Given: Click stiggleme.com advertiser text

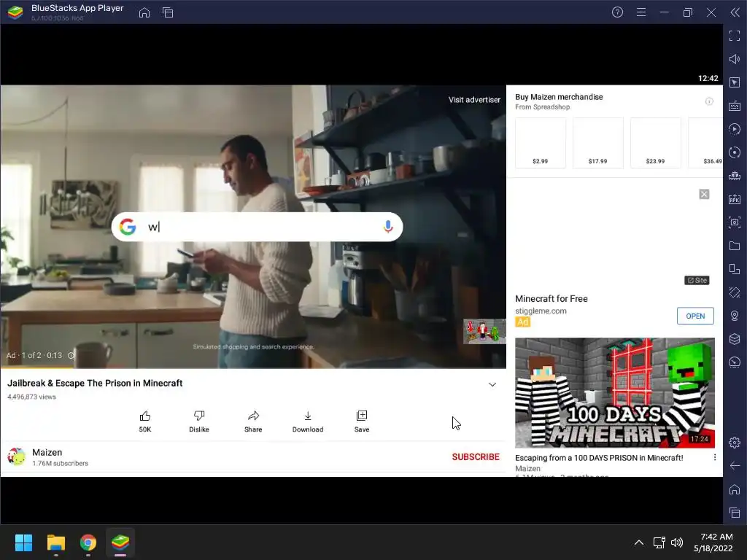Looking at the screenshot, I should click(x=541, y=311).
